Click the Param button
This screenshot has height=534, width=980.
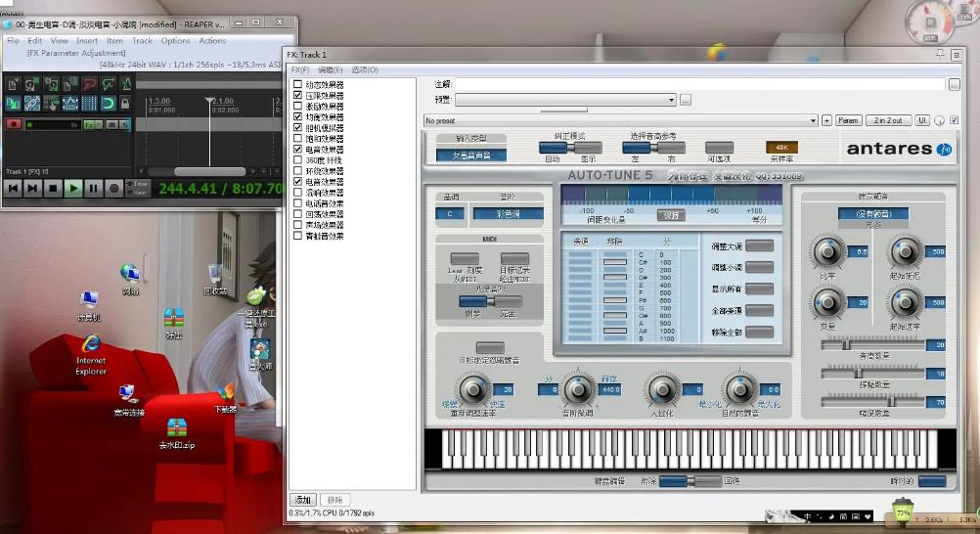tap(848, 120)
